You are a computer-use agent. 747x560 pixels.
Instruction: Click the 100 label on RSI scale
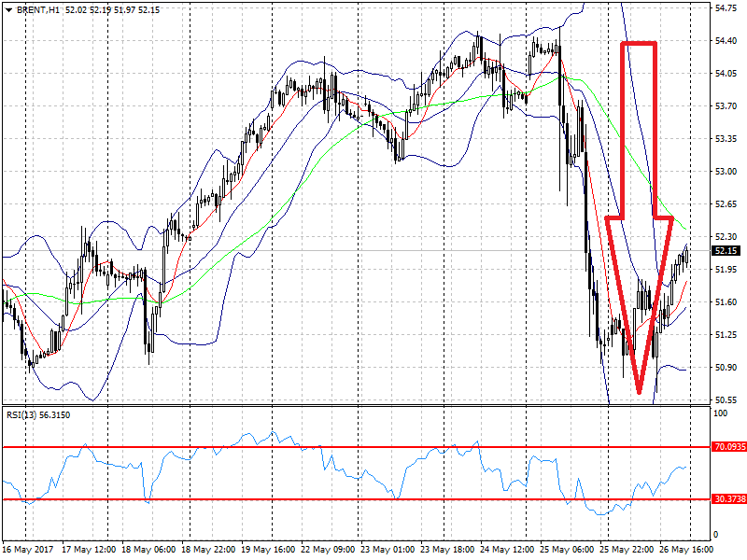[x=720, y=412]
